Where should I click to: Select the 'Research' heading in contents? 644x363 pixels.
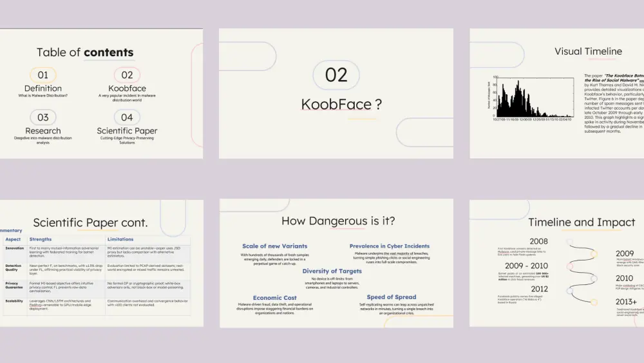click(43, 131)
